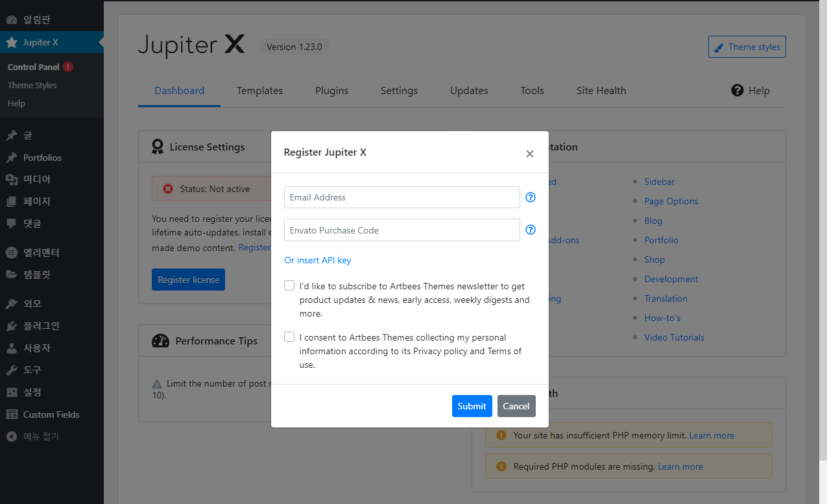
Task: Click the 템플릿 folder icon
Action: tap(12, 274)
